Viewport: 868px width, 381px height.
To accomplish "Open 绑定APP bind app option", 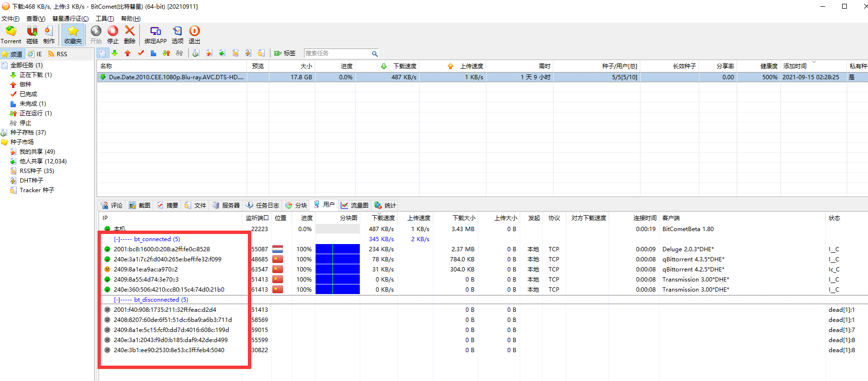I will click(155, 35).
